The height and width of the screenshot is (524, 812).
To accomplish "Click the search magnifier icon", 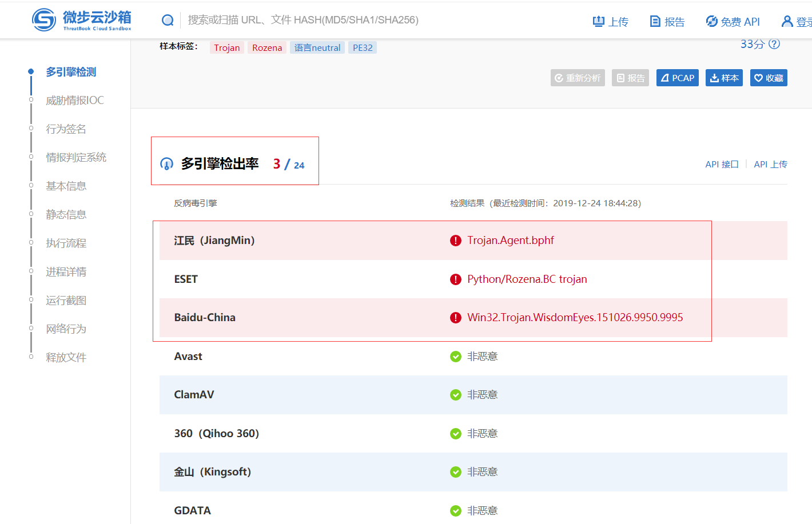I will click(x=168, y=20).
